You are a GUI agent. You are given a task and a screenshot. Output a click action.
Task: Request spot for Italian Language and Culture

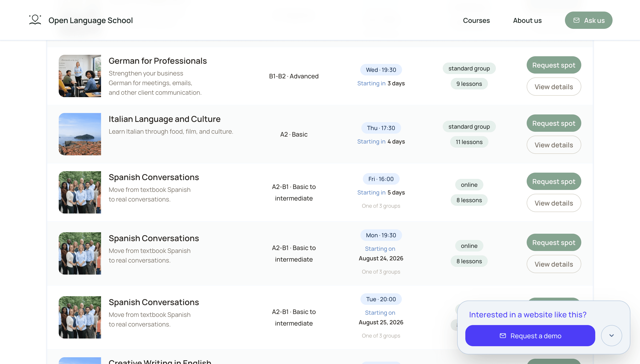point(554,123)
